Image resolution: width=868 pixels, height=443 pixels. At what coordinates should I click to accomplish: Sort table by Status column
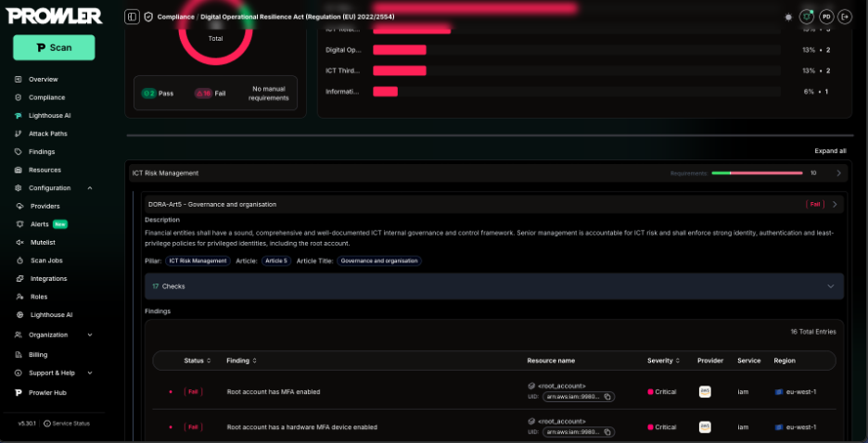(198, 361)
